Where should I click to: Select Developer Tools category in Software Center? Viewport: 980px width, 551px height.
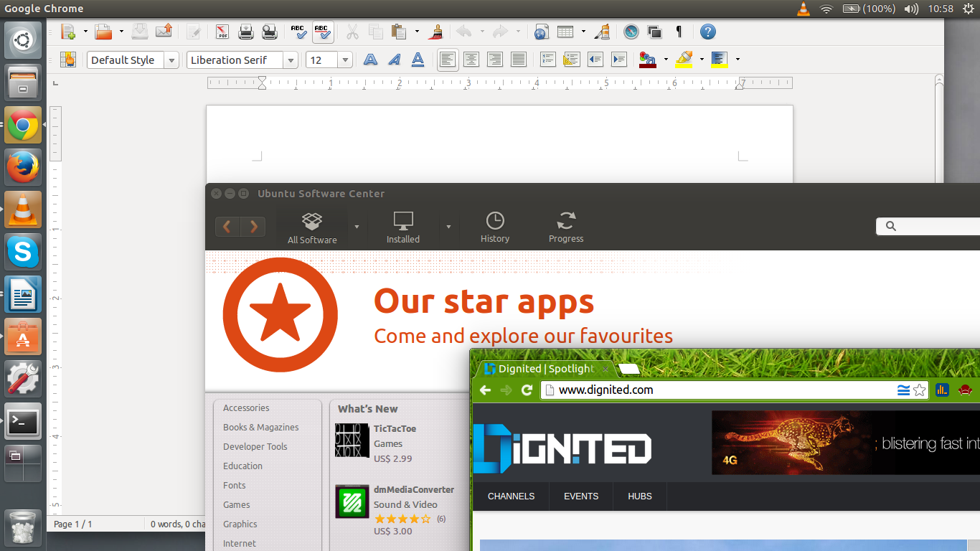(x=255, y=446)
